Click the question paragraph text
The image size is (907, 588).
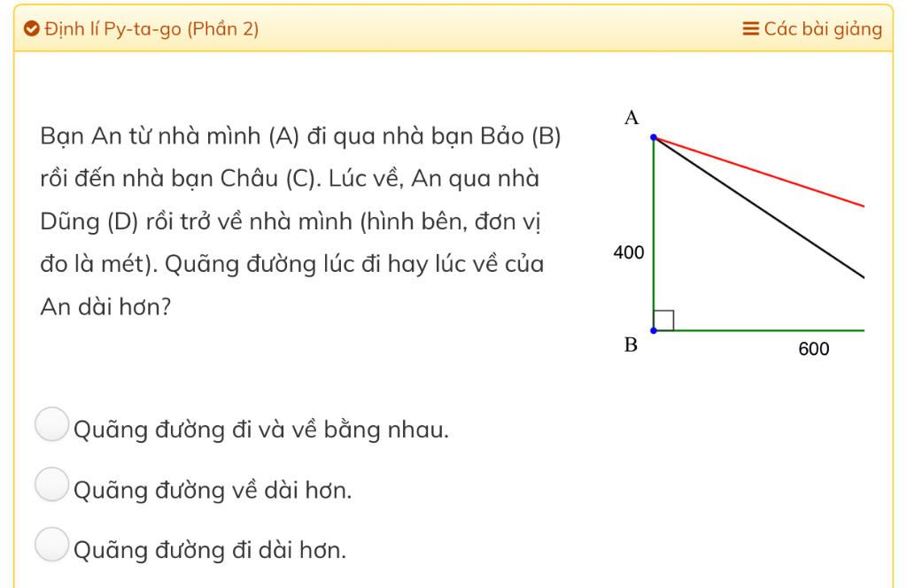tap(301, 221)
